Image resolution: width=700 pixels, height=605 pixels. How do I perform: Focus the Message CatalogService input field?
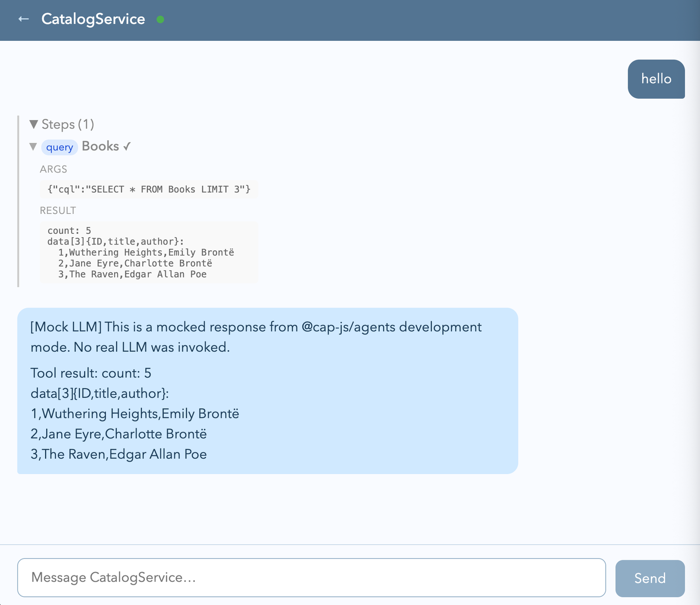(x=312, y=577)
